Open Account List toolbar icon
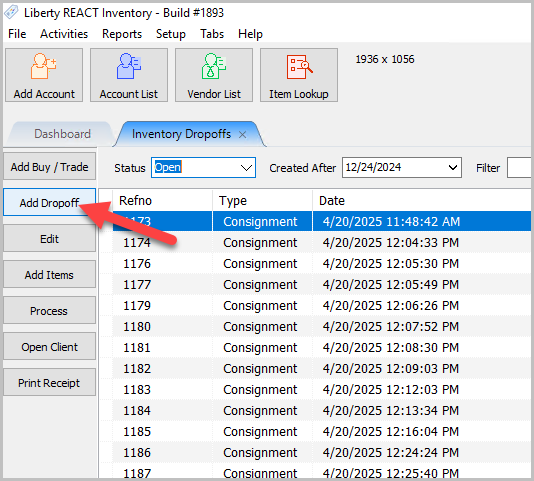 point(129,66)
